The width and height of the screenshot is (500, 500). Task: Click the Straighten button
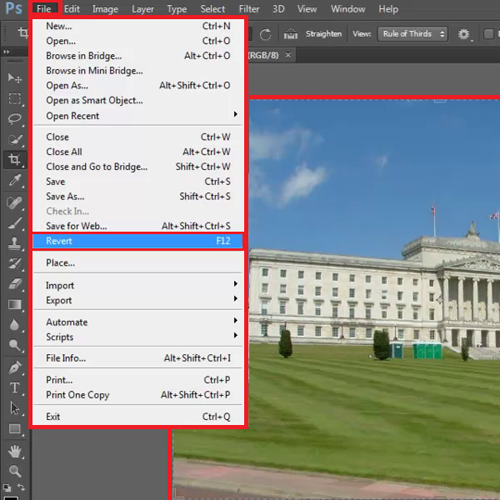313,34
